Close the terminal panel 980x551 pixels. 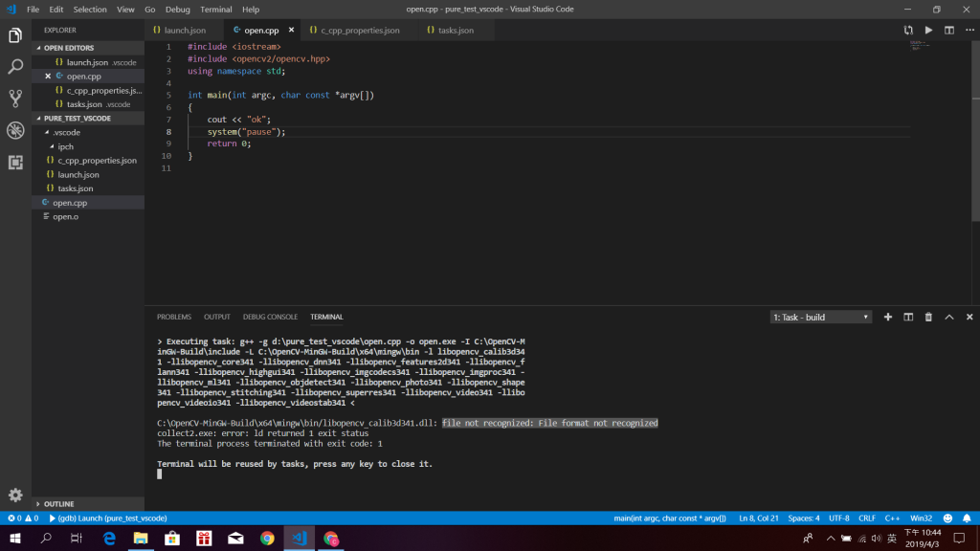[x=969, y=317]
